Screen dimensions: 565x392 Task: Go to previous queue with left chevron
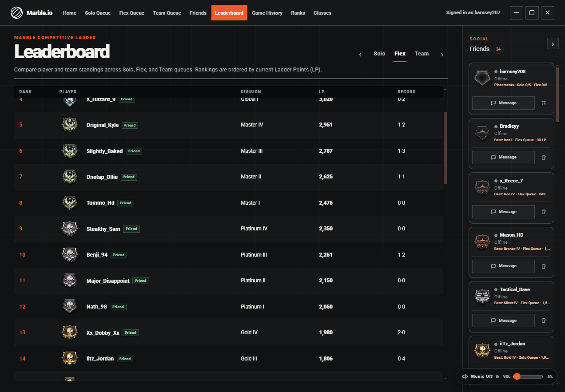click(x=360, y=55)
